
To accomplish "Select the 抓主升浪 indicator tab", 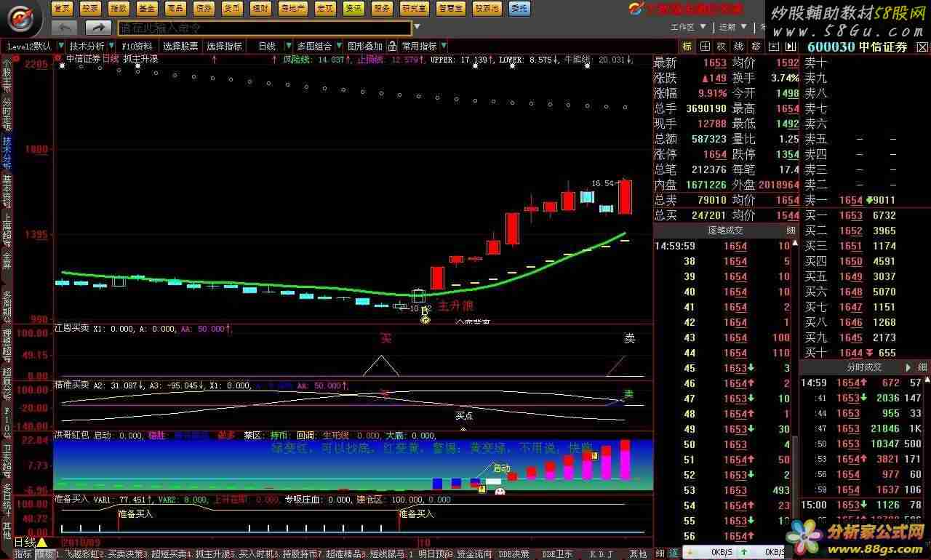I will (215, 553).
